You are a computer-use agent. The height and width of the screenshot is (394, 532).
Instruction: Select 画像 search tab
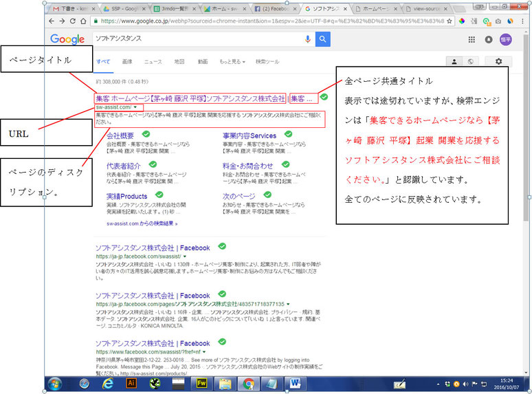tap(127, 62)
